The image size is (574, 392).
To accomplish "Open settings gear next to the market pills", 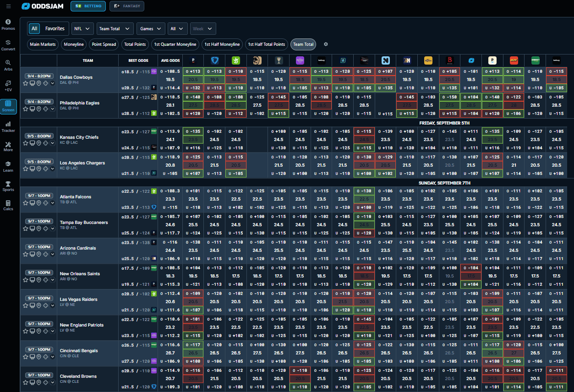I will [x=326, y=44].
